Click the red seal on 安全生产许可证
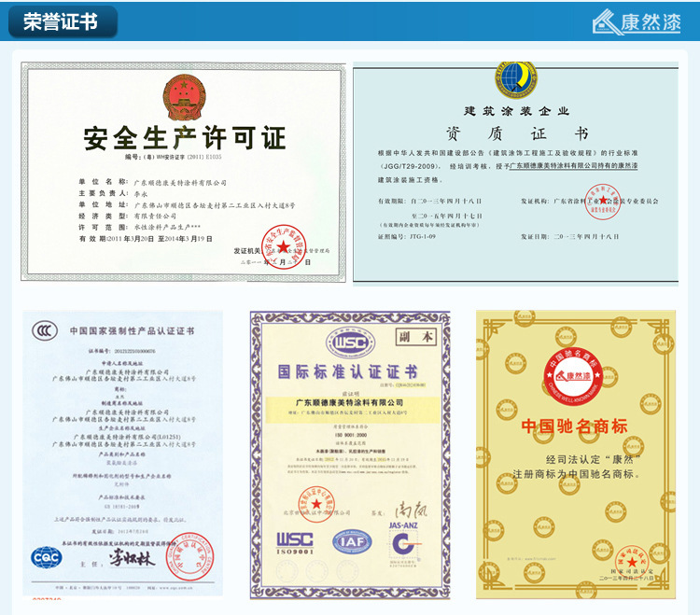The width and height of the screenshot is (700, 615). pyautogui.click(x=284, y=246)
